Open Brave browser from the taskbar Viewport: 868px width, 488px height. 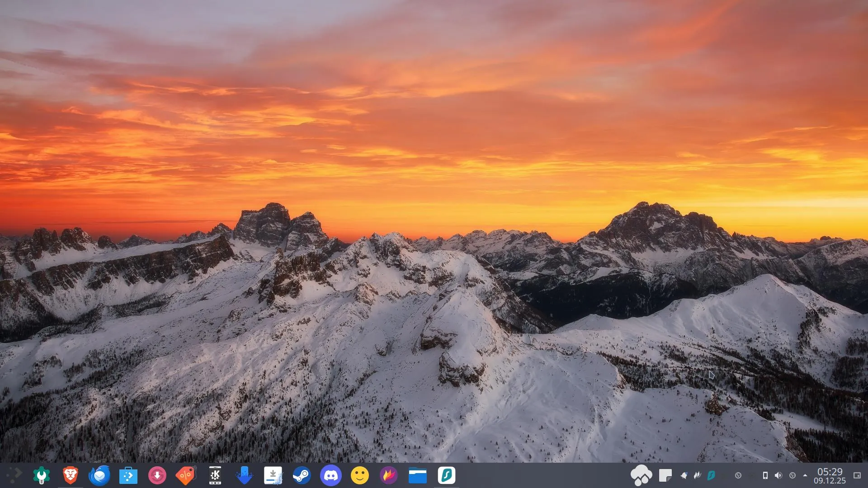tap(71, 475)
